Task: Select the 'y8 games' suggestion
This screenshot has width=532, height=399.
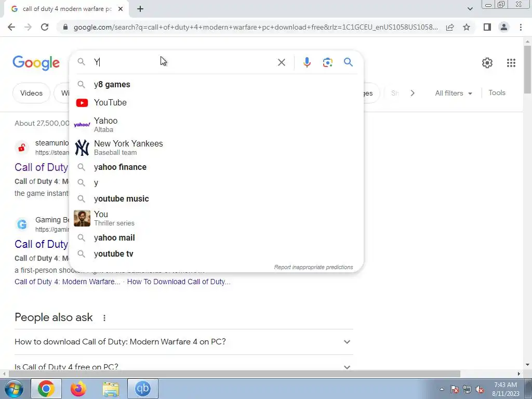Action: (216, 85)
